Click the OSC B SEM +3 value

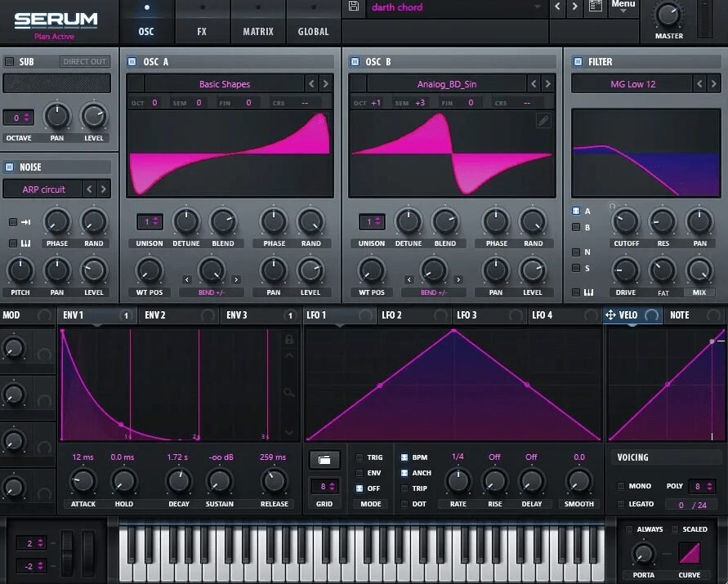[x=420, y=103]
